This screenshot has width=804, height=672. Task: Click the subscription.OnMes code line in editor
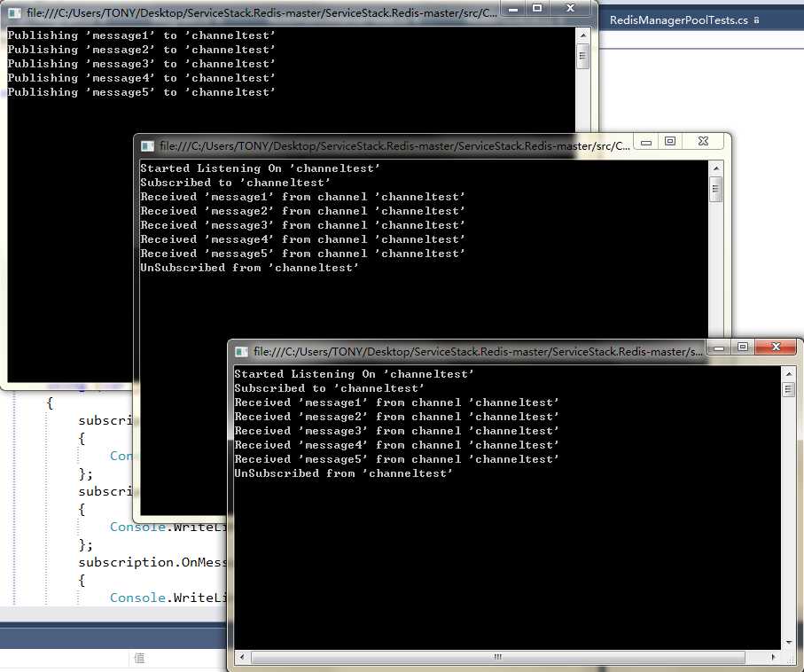click(152, 562)
